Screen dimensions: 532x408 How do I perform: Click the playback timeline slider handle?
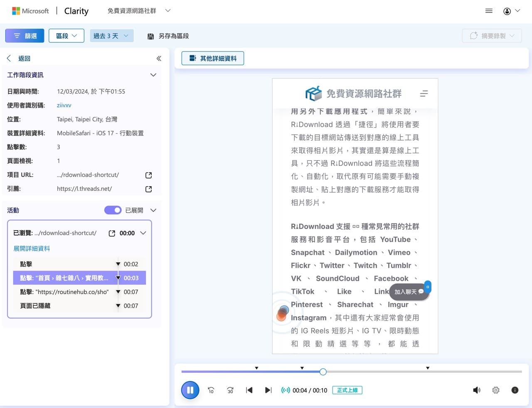(x=323, y=372)
